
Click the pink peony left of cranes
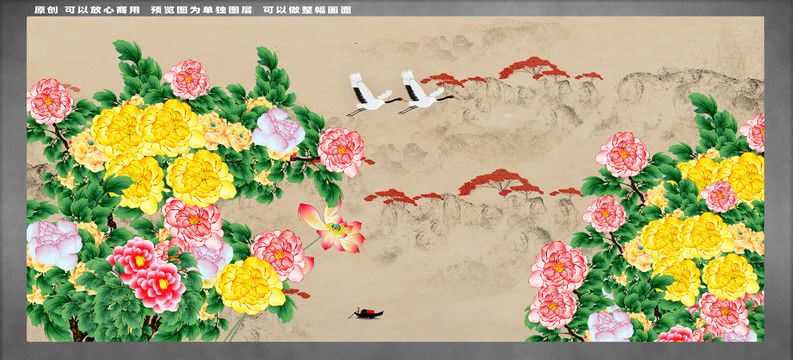pos(341,152)
